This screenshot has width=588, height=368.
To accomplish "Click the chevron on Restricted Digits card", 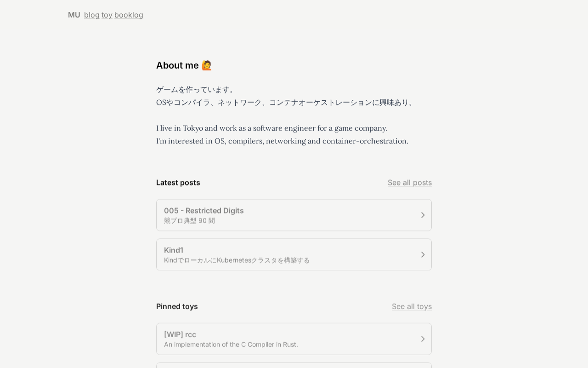I will (423, 215).
